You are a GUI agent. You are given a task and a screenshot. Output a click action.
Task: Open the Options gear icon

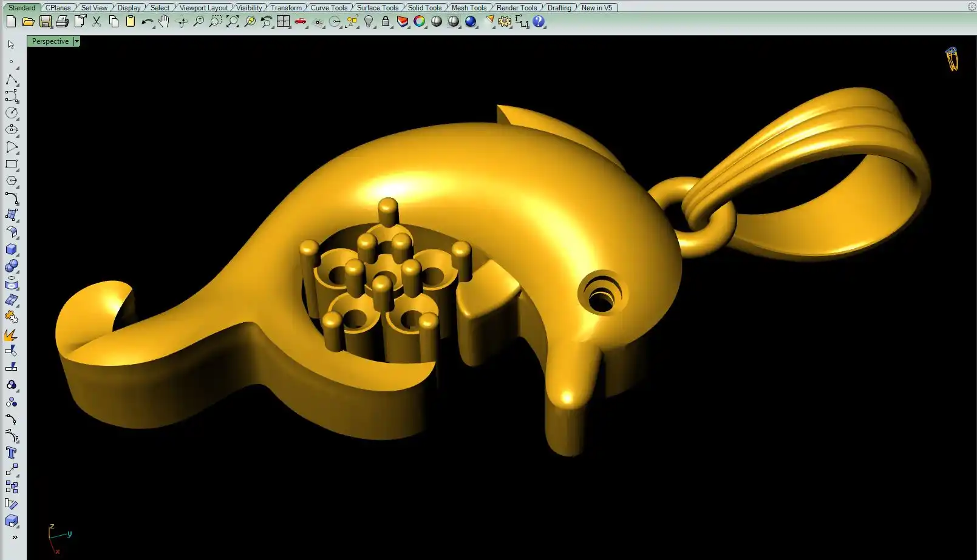tap(505, 22)
